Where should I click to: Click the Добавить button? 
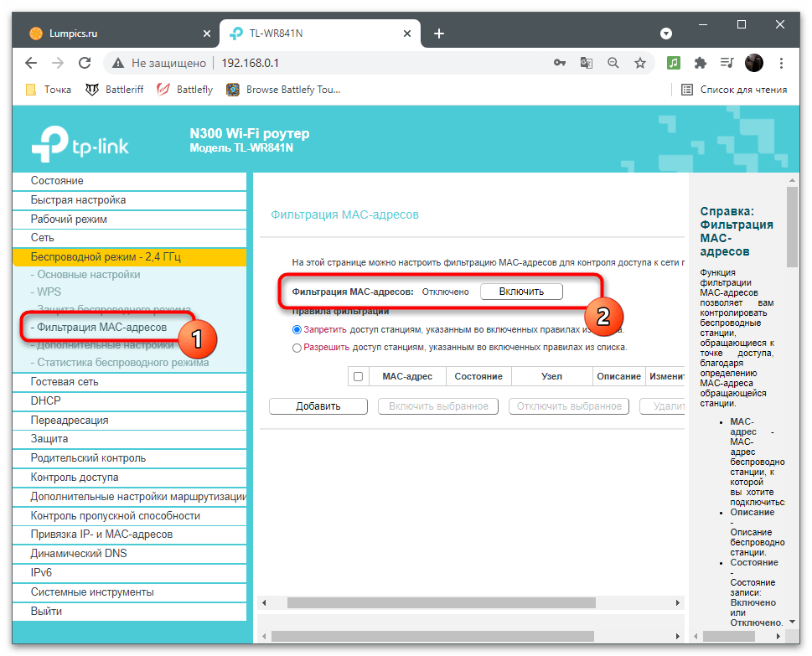(318, 406)
